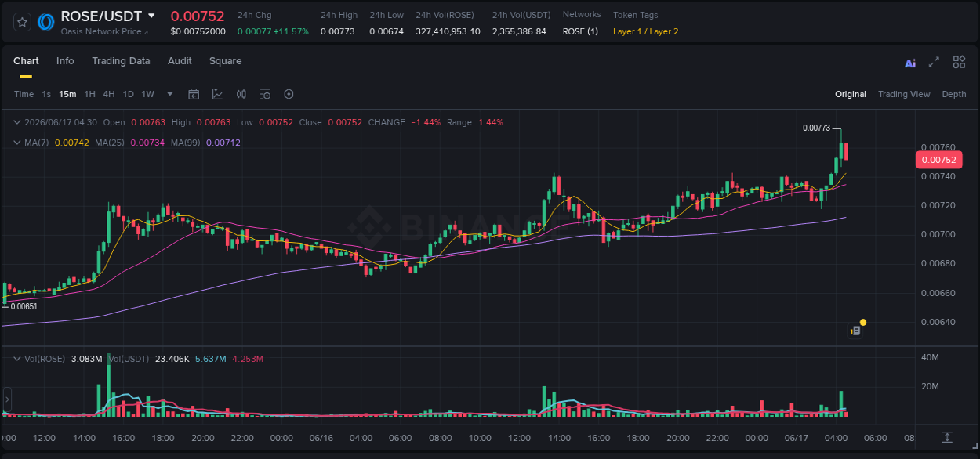Viewport: 980px width, 459px height.
Task: Open the multi-chart grid layout
Action: pyautogui.click(x=959, y=62)
